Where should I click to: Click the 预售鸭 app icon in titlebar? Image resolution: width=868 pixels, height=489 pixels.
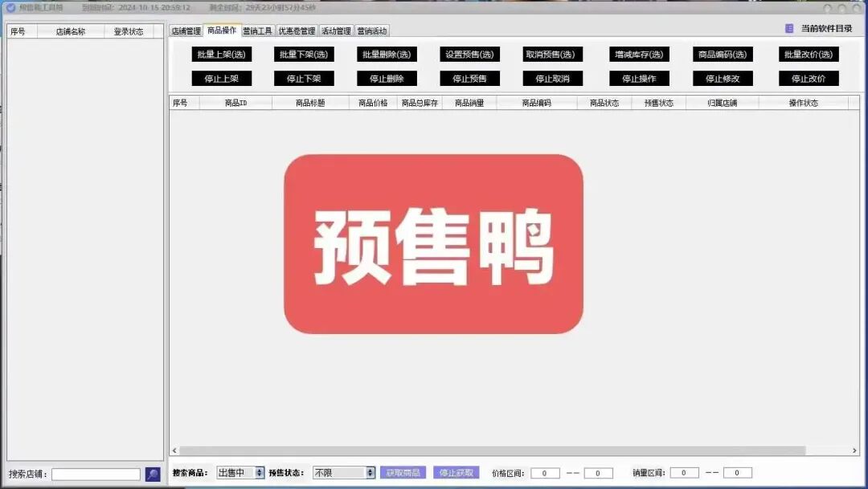8,6
